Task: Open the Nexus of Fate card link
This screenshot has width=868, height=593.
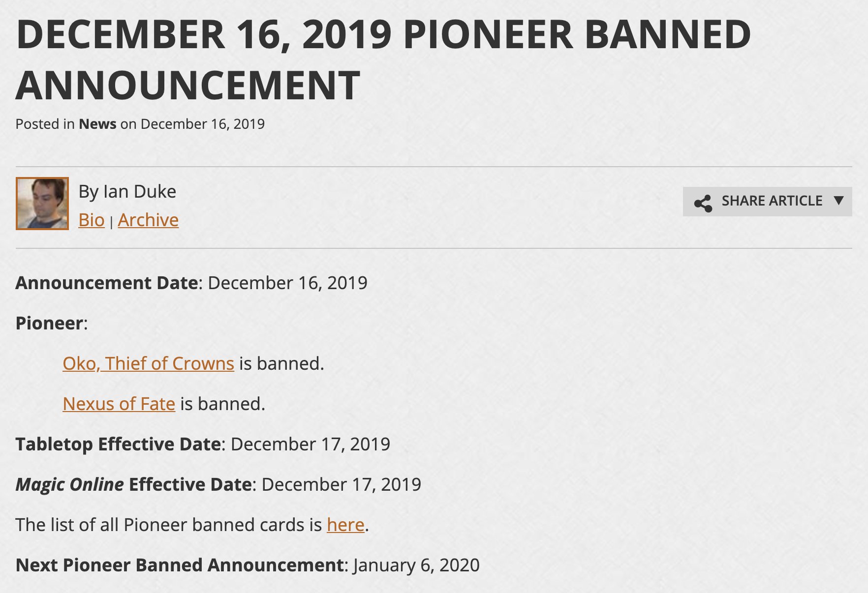Action: point(119,404)
